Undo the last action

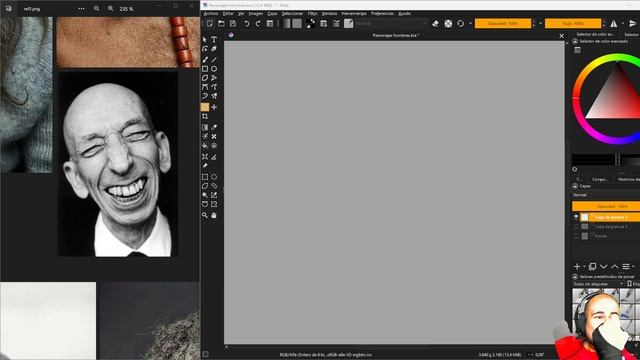coord(247,24)
